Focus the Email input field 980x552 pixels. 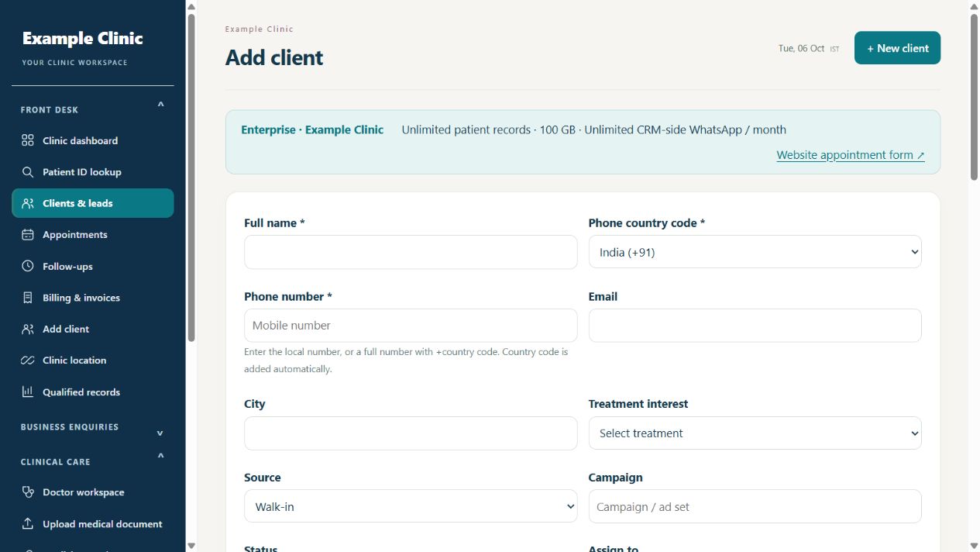tap(755, 326)
